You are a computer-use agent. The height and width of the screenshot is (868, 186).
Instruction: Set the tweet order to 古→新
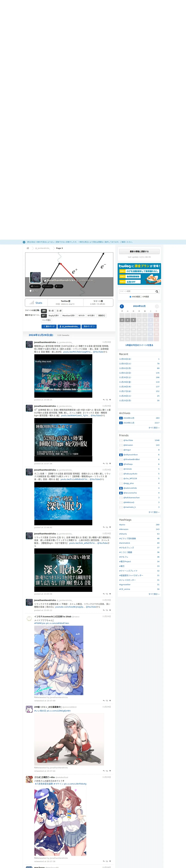coord(59,311)
